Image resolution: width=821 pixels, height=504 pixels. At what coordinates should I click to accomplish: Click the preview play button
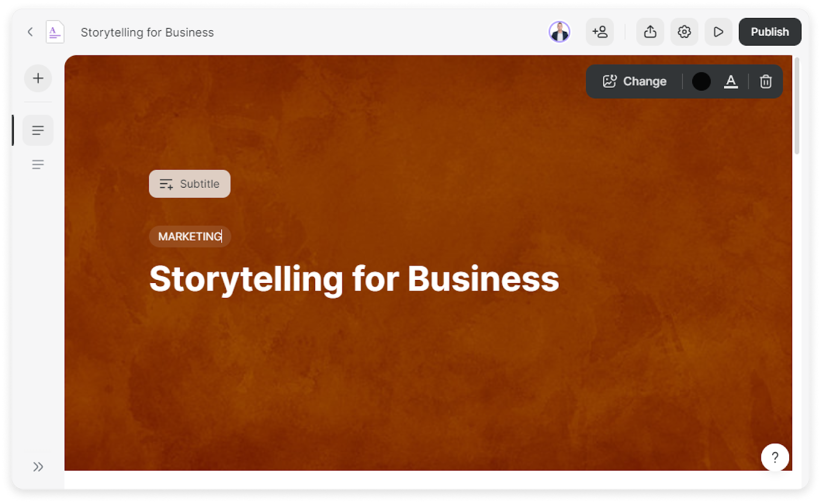[718, 32]
